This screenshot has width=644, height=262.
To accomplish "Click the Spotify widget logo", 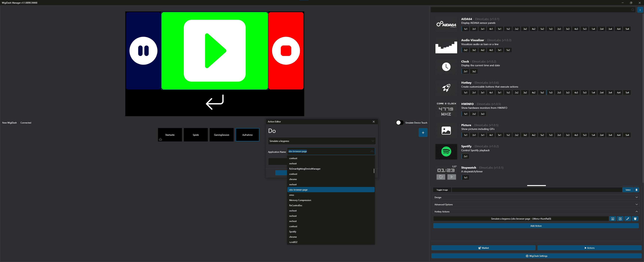I will click(x=446, y=152).
